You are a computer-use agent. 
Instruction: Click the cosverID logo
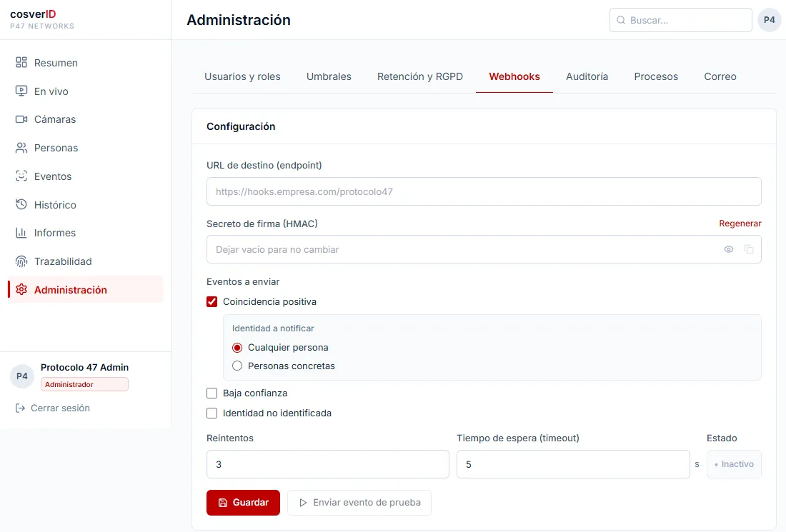point(33,14)
